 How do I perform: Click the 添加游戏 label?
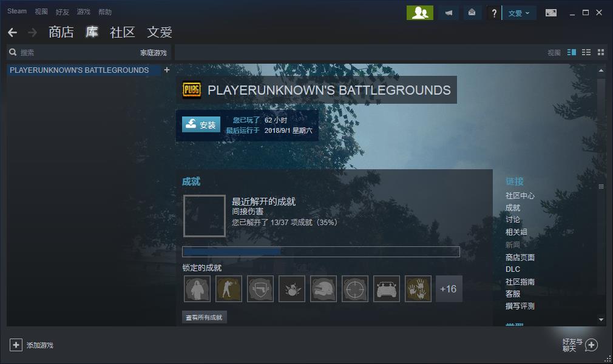[40, 345]
